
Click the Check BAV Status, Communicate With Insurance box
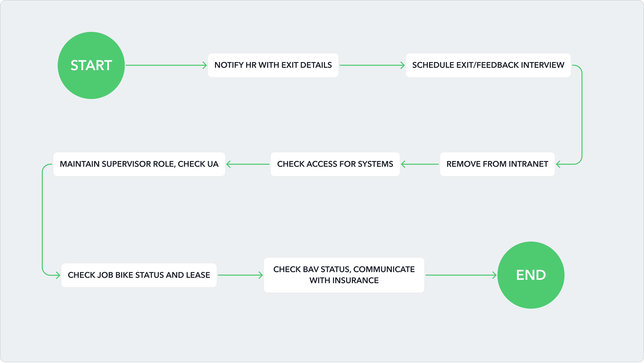pyautogui.click(x=344, y=275)
